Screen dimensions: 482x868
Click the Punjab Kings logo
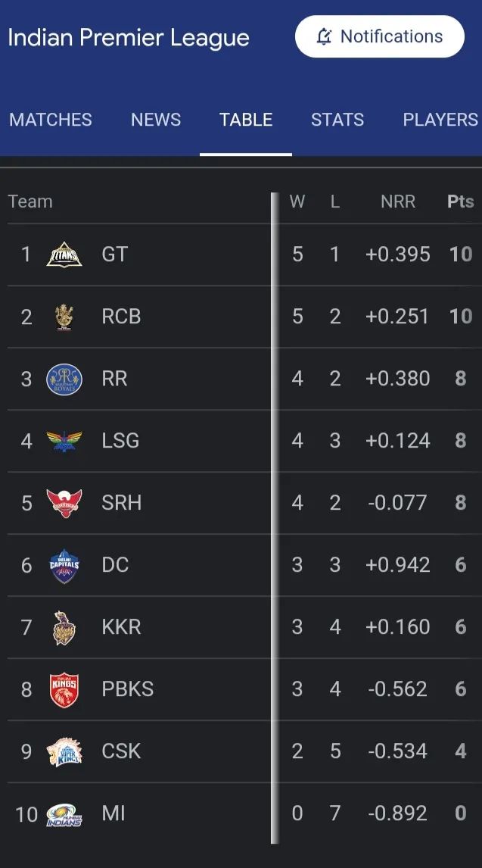click(x=64, y=690)
